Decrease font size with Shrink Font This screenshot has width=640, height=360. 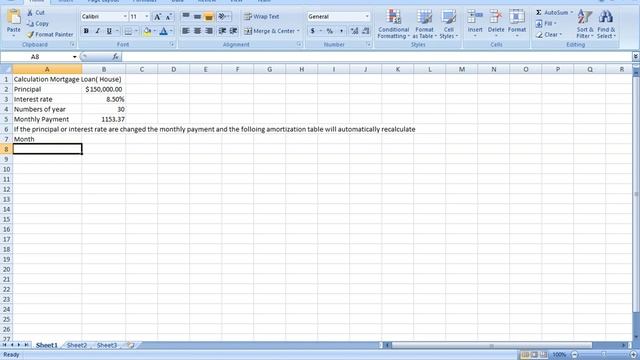pyautogui.click(x=169, y=17)
